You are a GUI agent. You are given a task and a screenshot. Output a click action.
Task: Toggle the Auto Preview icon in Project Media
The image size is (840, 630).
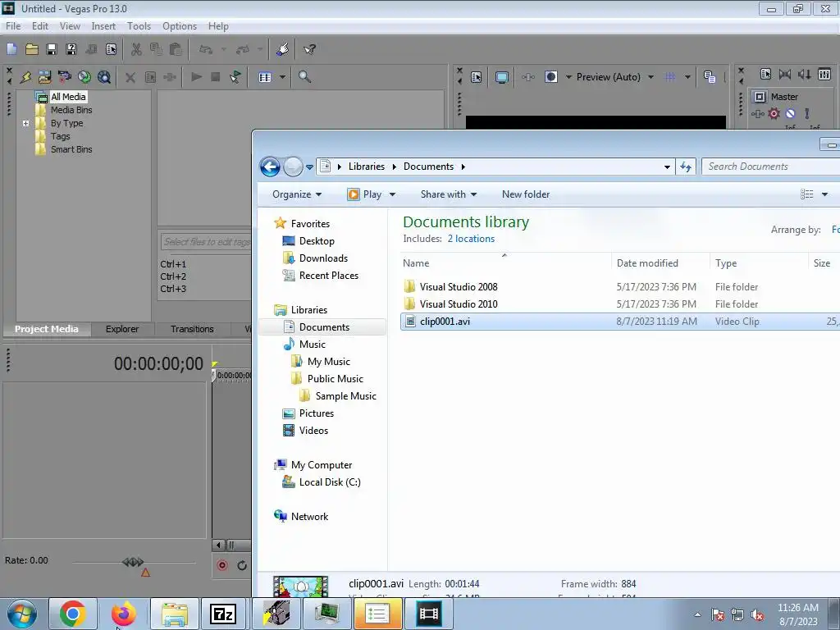click(x=235, y=77)
